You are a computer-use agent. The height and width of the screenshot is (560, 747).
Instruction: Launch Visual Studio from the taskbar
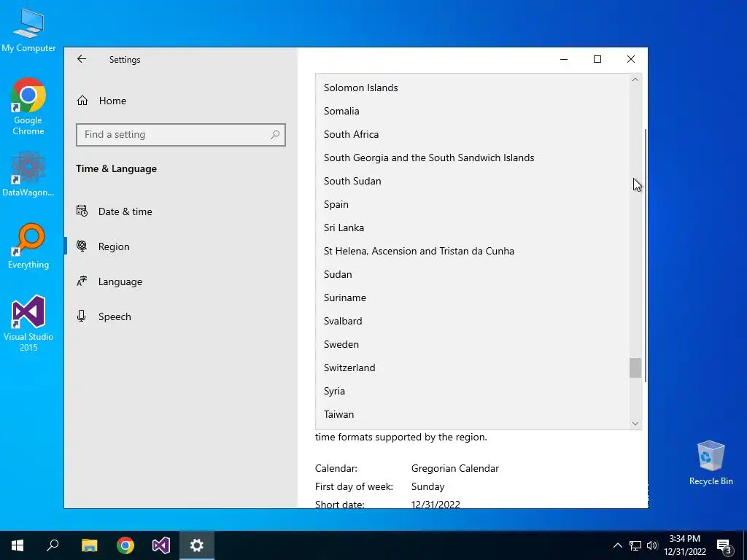pos(161,545)
